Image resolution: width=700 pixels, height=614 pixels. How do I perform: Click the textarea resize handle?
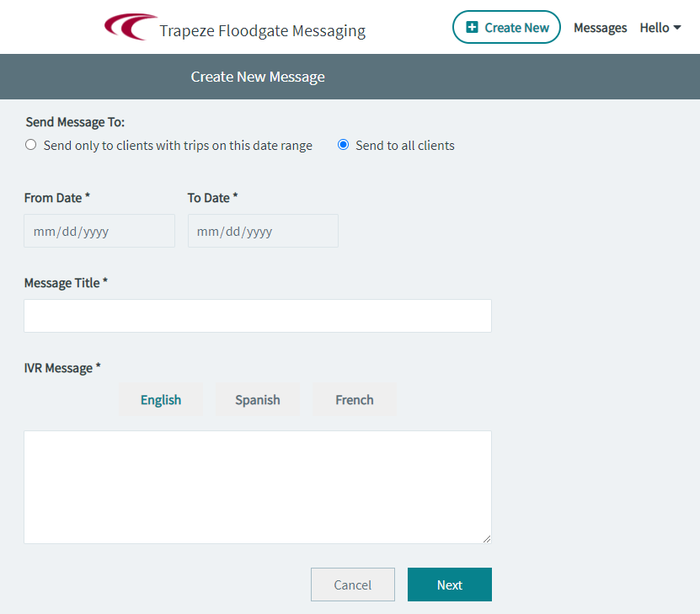point(487,538)
